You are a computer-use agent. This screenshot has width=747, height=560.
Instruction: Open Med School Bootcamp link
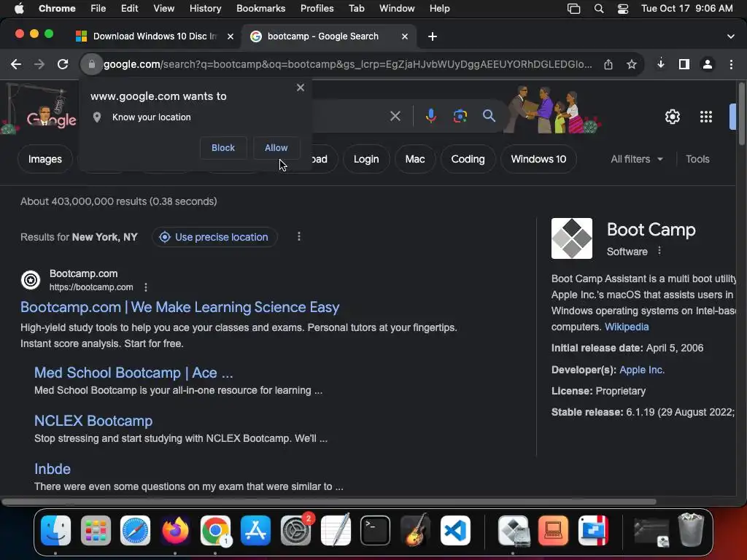[133, 373]
